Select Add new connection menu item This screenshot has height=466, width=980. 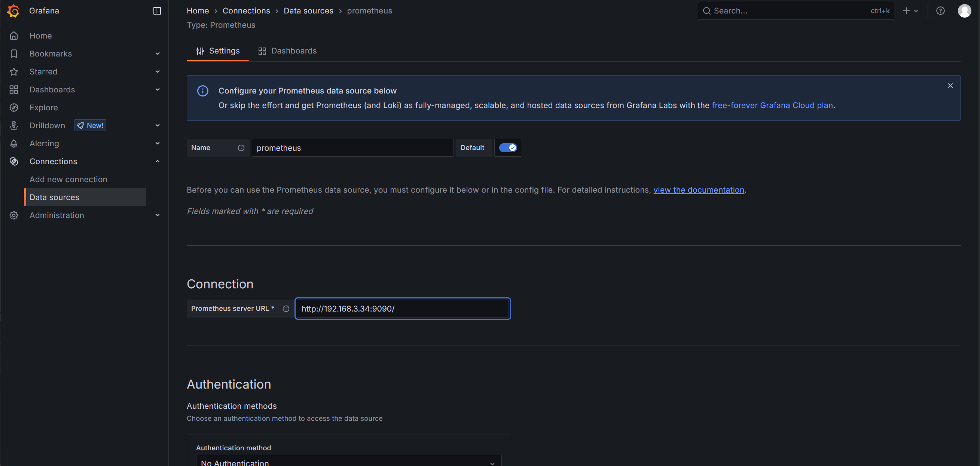coord(68,180)
